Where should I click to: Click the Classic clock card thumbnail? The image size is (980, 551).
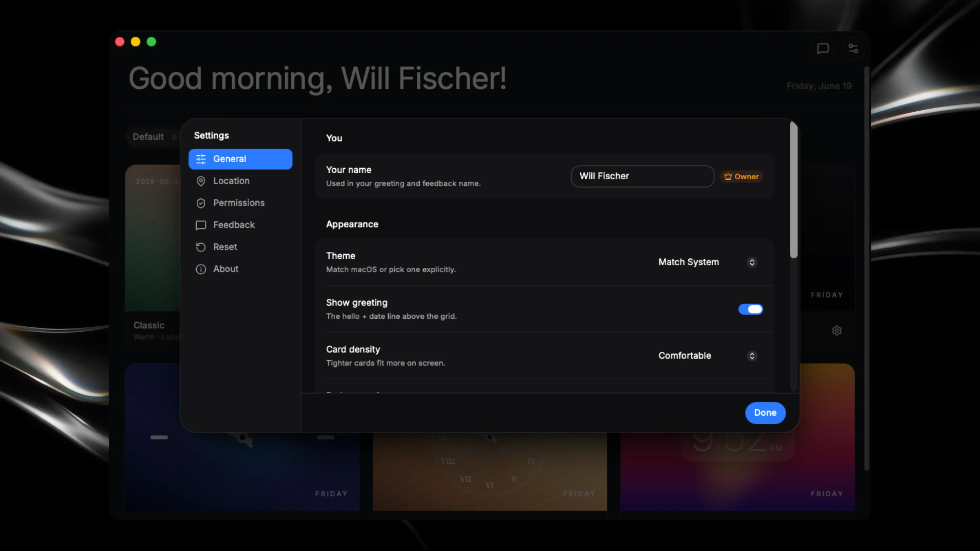[x=153, y=238]
